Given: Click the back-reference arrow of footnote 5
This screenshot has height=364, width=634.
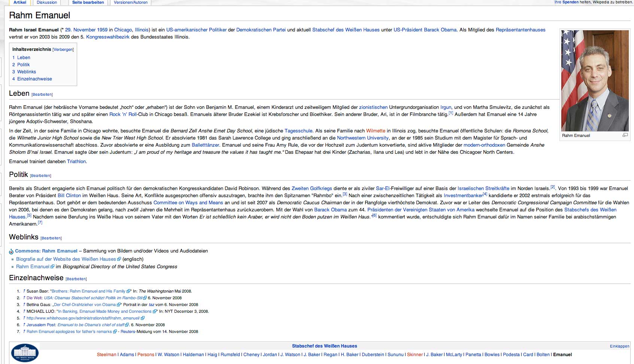Looking at the screenshot, I should point(24,318).
